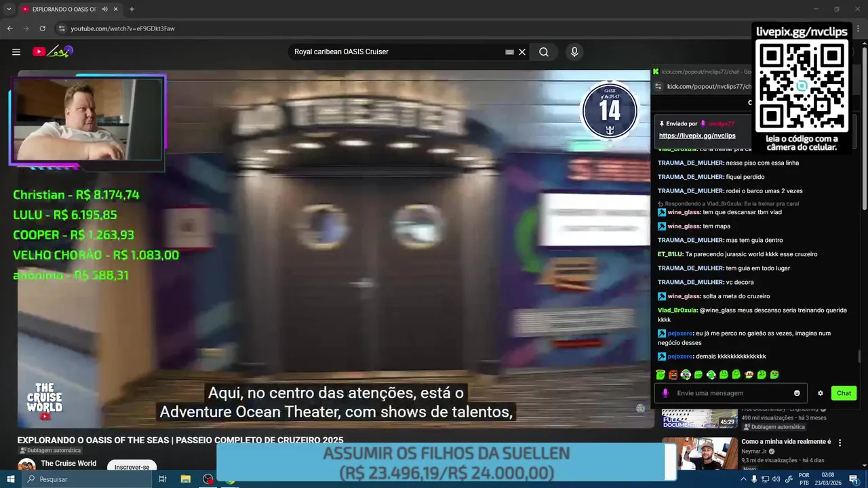Open the taskbar clock 02:08

828,479
